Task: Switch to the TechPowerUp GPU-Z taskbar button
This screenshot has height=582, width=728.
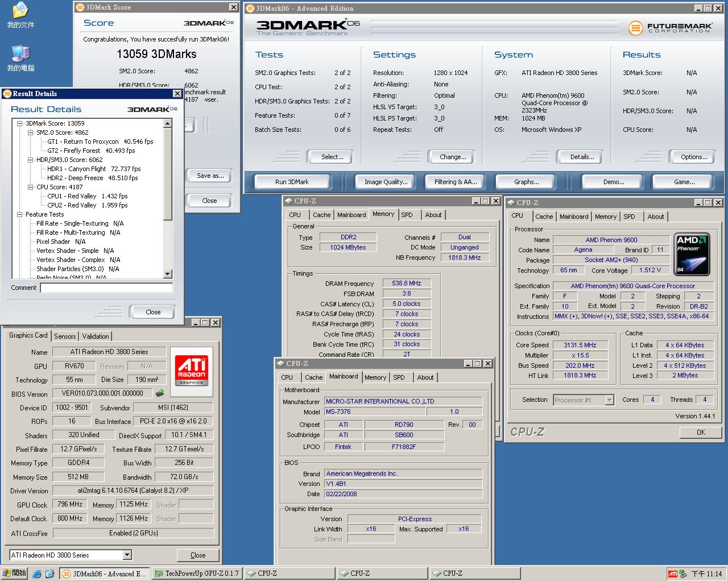Action: point(197,573)
